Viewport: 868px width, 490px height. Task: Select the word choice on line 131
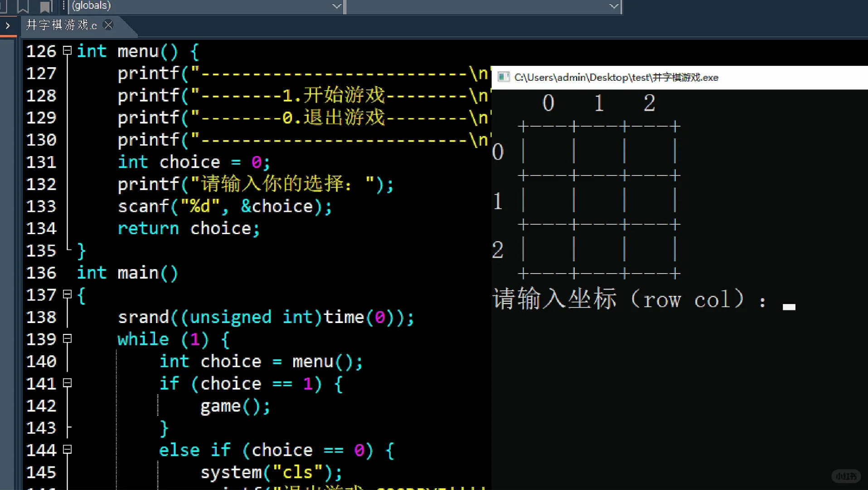click(x=189, y=162)
